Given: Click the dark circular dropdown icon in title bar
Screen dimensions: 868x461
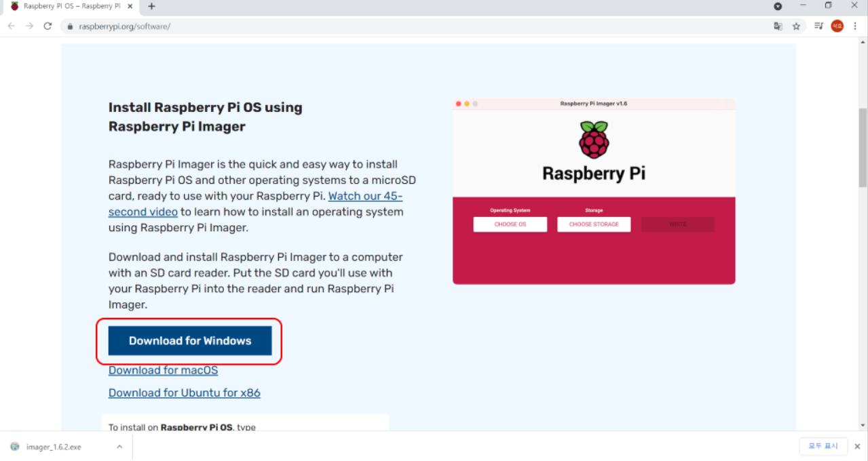Looking at the screenshot, I should click(778, 6).
